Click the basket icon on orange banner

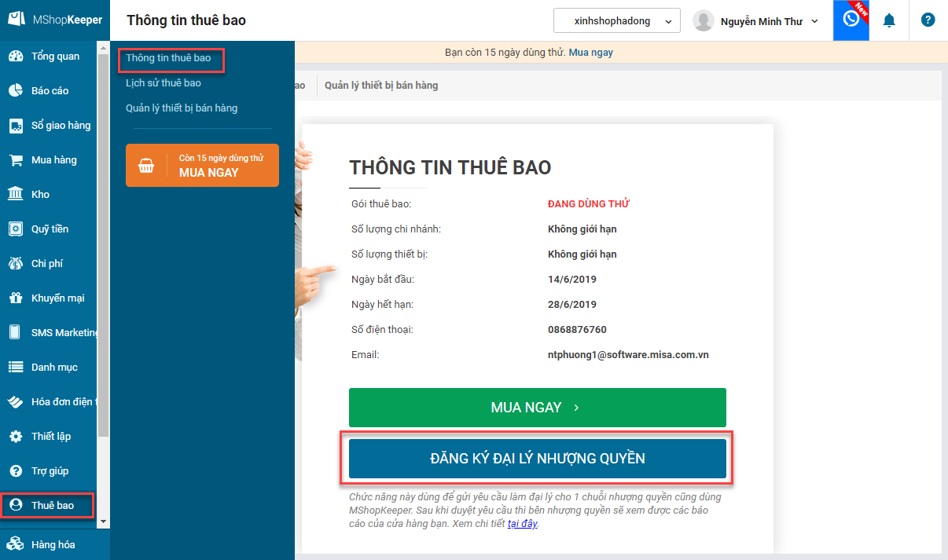[x=146, y=166]
